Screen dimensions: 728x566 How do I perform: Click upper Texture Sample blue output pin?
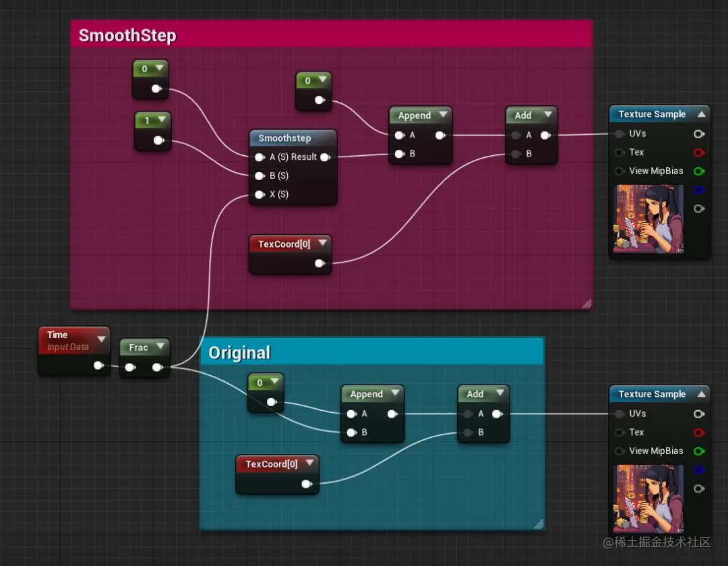click(699, 190)
